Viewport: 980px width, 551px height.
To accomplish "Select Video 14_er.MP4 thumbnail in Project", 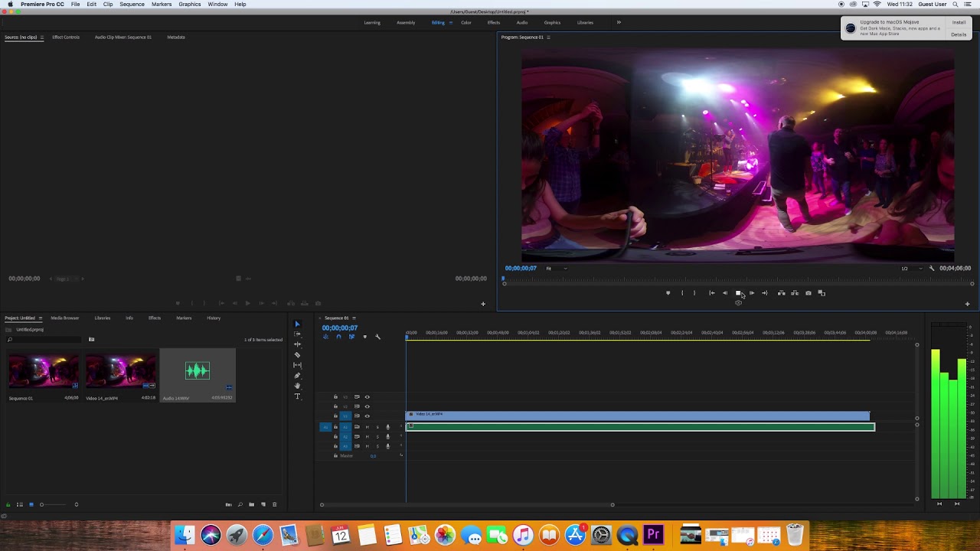I will [120, 372].
